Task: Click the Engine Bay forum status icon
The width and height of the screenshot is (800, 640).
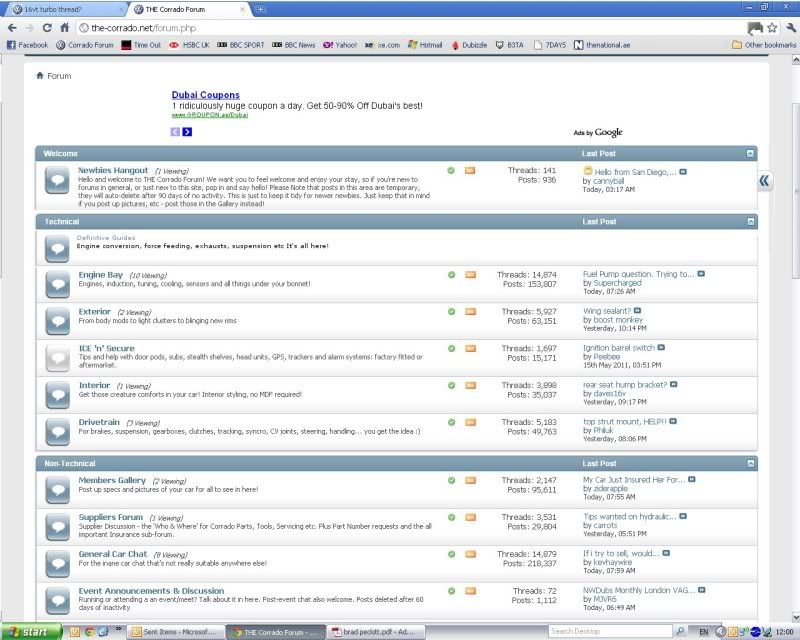Action: pos(57,283)
